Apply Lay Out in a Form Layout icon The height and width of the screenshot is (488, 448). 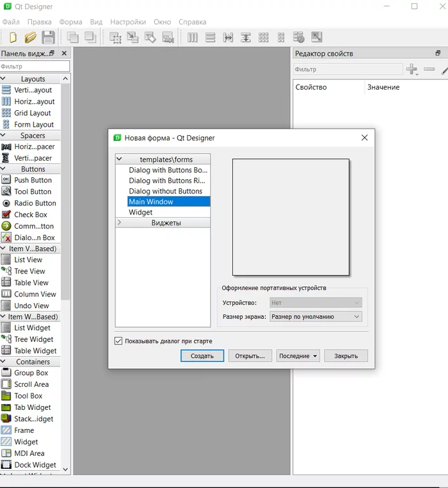281,37
